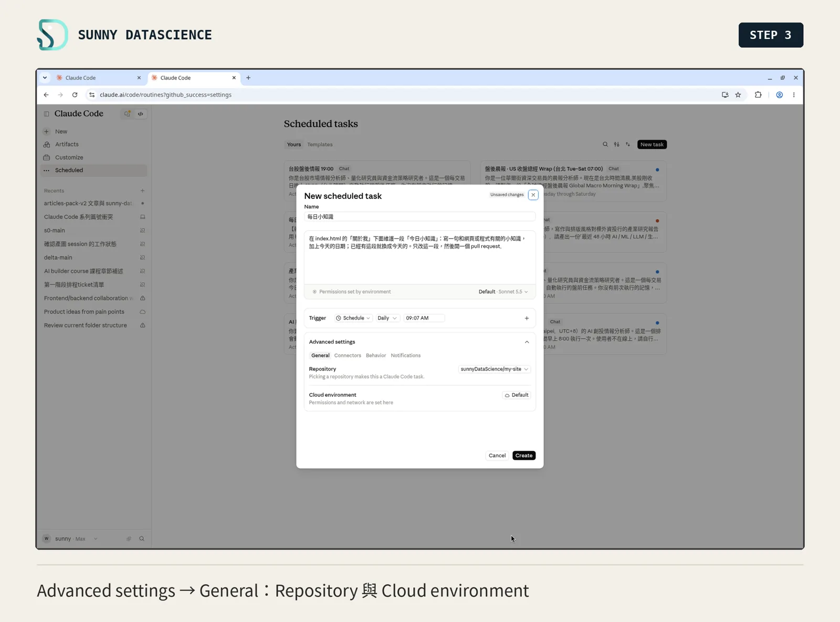Image resolution: width=840 pixels, height=622 pixels.
Task: Create the scheduled task
Action: coord(523,456)
